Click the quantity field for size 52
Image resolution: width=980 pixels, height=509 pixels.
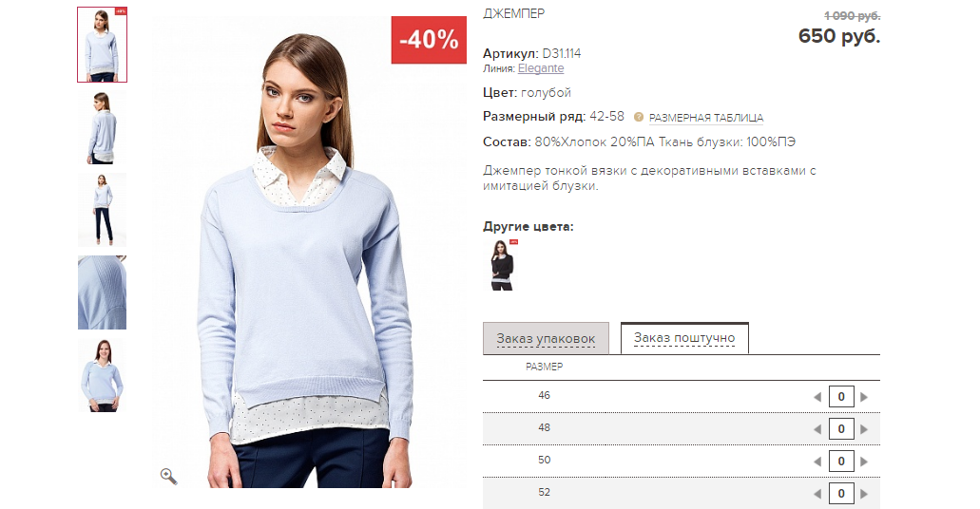pos(841,494)
